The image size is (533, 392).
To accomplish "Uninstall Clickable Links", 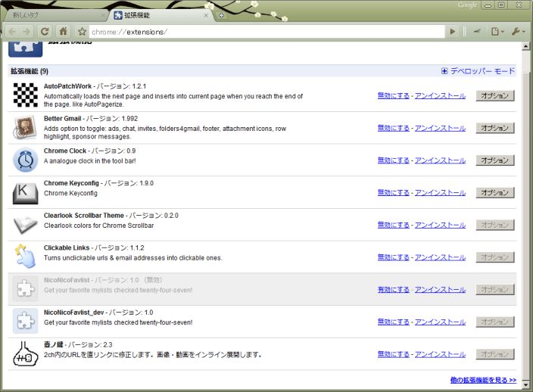I will click(x=440, y=257).
